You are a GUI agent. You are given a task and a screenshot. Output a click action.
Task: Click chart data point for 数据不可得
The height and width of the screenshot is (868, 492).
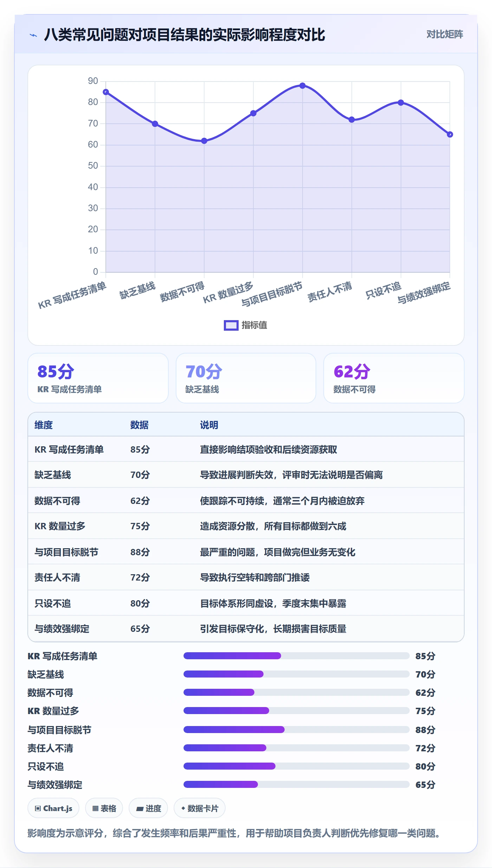click(204, 141)
